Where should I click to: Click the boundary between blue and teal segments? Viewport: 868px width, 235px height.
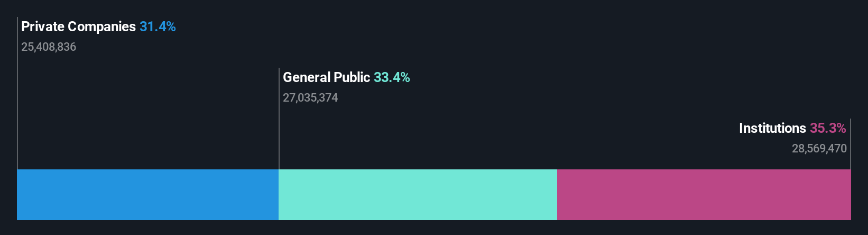click(x=279, y=195)
